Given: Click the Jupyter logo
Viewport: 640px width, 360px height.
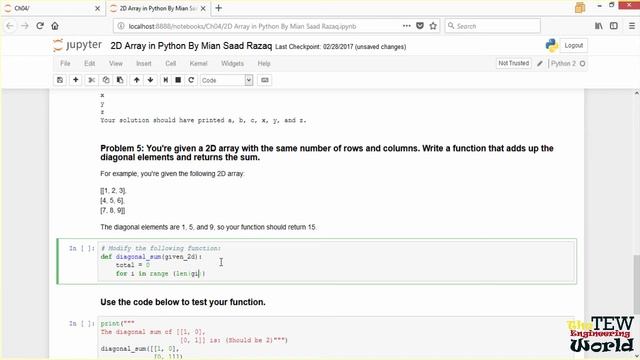Looking at the screenshot, I should 78,45.
